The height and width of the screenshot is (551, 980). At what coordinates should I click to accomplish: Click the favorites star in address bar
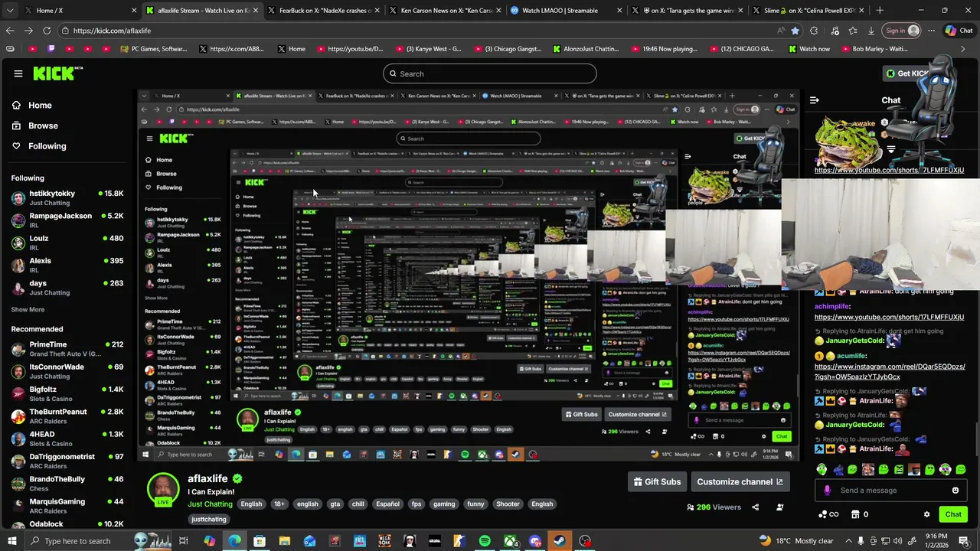(x=795, y=31)
